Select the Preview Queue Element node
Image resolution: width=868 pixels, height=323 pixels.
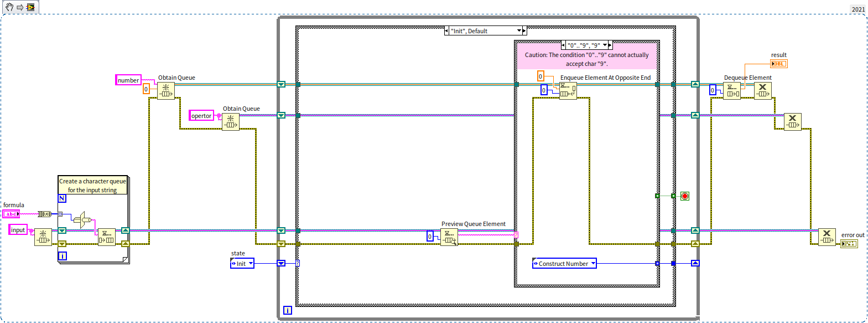pyautogui.click(x=449, y=237)
